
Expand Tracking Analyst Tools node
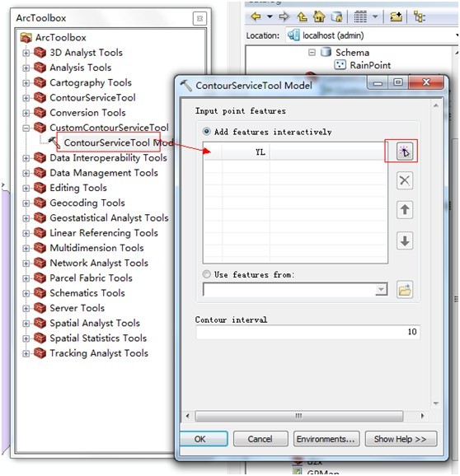26,353
